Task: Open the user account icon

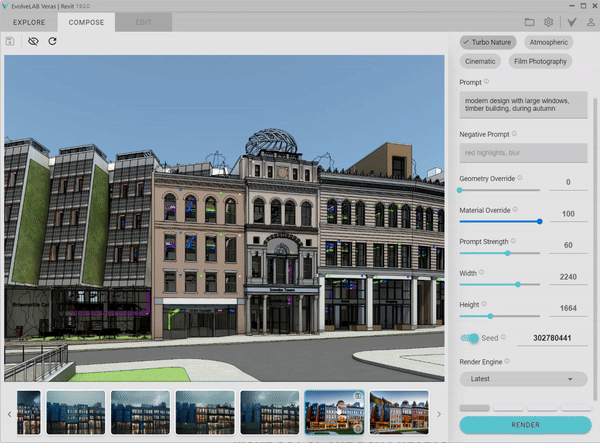Action: click(x=591, y=22)
